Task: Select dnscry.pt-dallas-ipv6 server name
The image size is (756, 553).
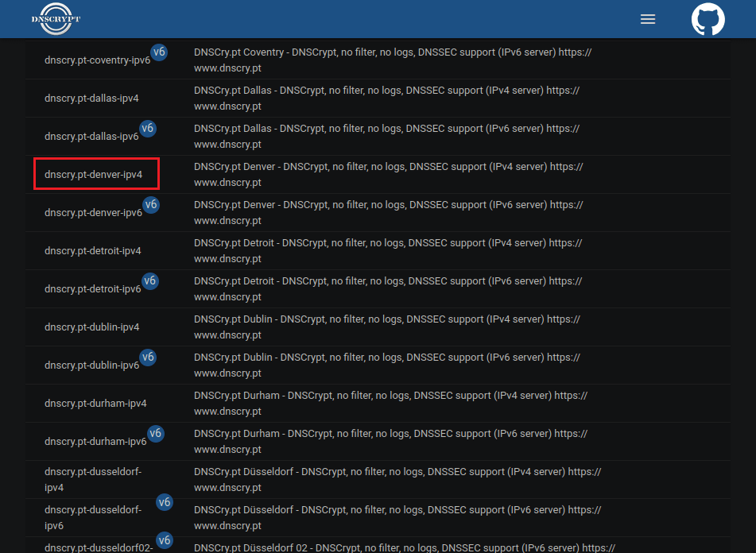Action: (x=91, y=137)
